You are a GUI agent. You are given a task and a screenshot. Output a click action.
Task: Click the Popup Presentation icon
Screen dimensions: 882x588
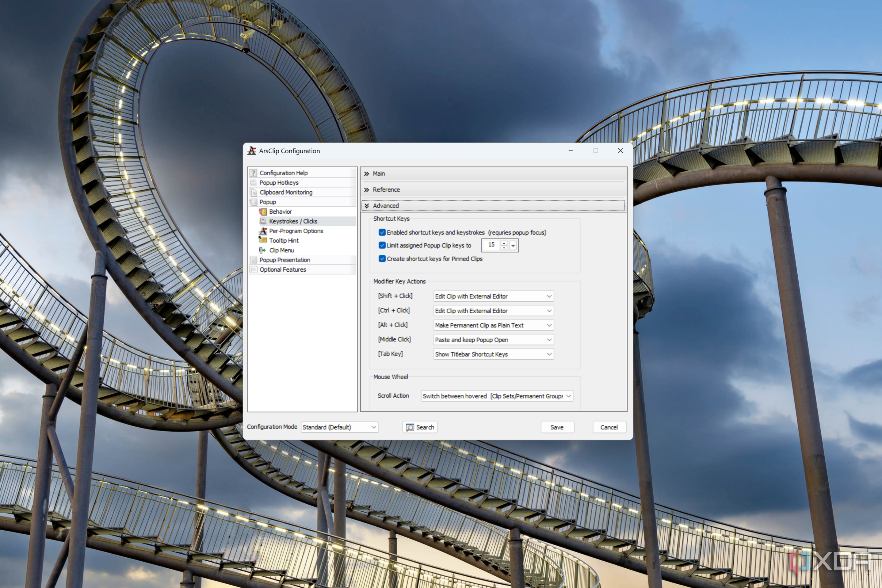click(254, 260)
